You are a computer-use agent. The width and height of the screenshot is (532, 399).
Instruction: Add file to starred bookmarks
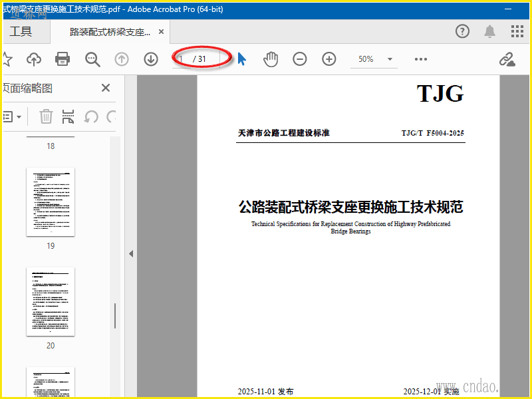(7, 59)
